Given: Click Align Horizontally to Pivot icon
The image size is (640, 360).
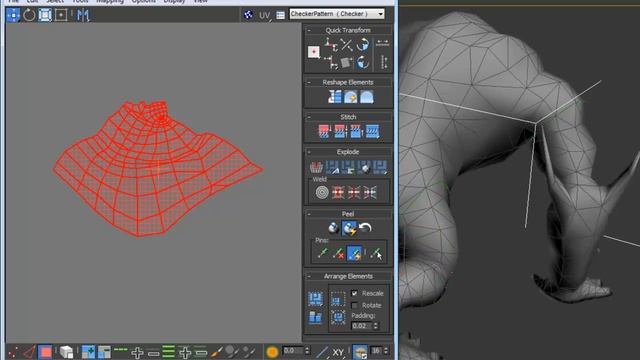Looking at the screenshot, I should (x=331, y=44).
